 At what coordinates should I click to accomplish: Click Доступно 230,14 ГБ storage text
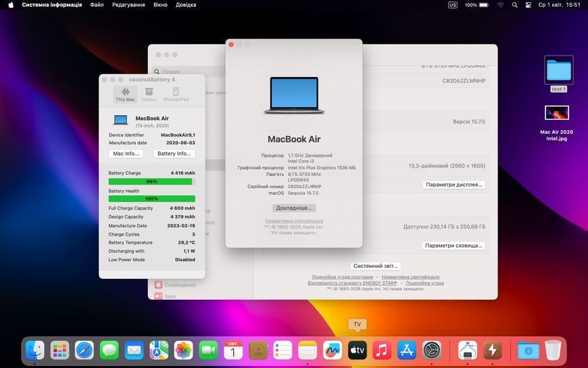(x=444, y=227)
